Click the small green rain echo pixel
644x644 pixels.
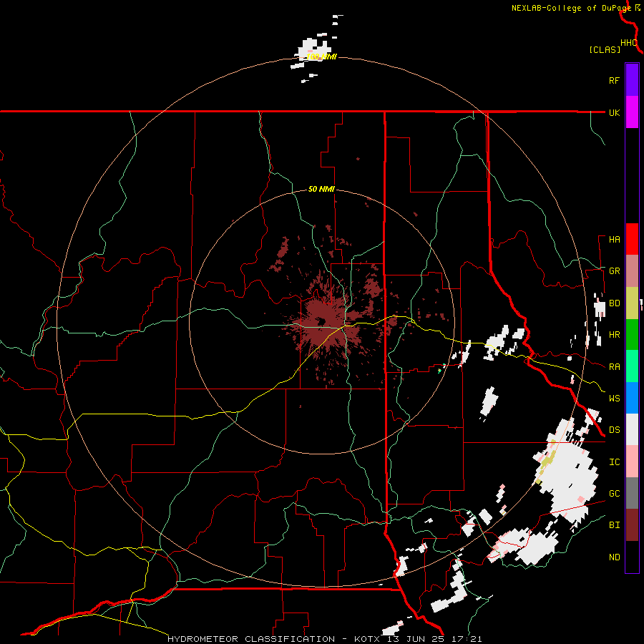[x=439, y=371]
